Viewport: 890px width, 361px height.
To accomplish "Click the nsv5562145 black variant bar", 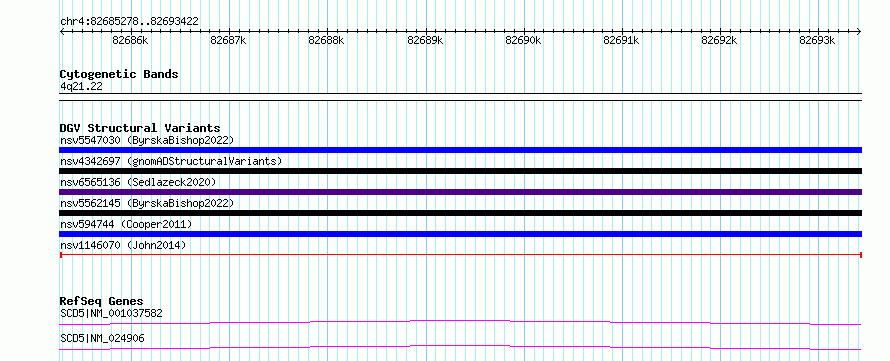I will click(x=460, y=213).
